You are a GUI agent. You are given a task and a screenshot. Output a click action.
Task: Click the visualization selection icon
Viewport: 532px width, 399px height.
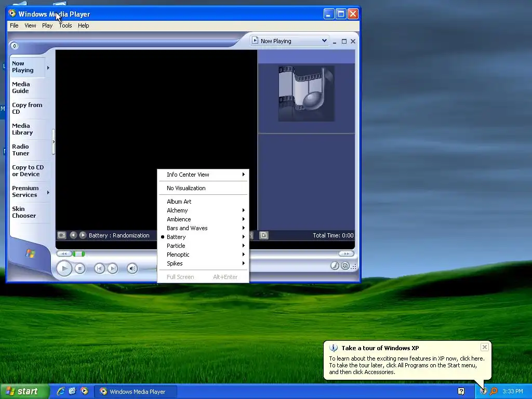click(62, 235)
